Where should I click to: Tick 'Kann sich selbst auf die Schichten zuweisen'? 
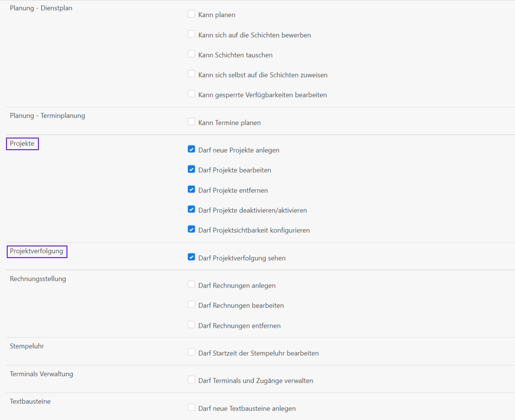click(191, 74)
